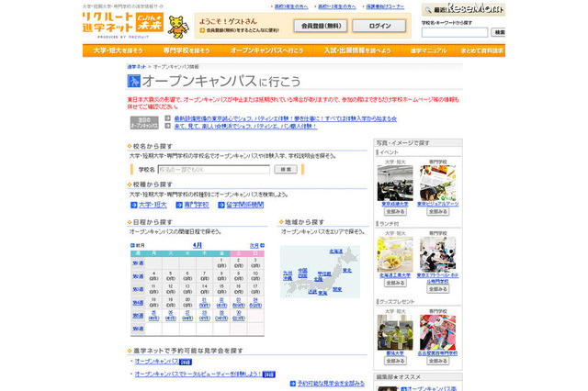This screenshot has height=391, width=588.
Task: Open the lunch dish photo thumbnail
Action: click(395, 254)
